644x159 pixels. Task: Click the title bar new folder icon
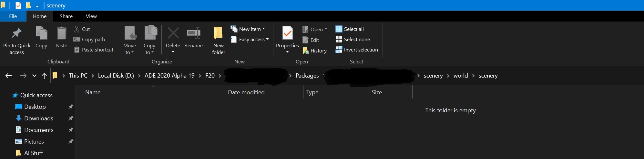(28, 5)
